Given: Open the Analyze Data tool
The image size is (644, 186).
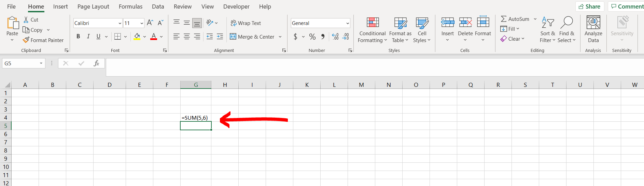Looking at the screenshot, I should pos(593,29).
